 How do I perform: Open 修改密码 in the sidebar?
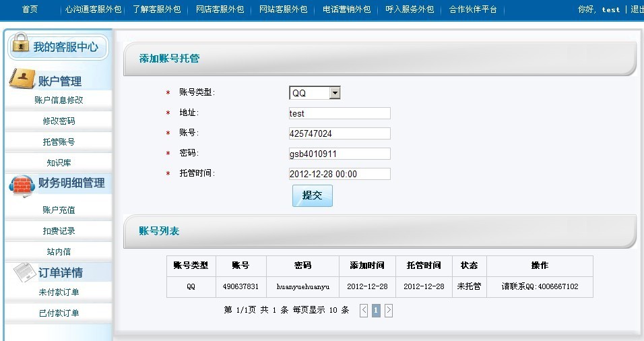pyautogui.click(x=59, y=121)
